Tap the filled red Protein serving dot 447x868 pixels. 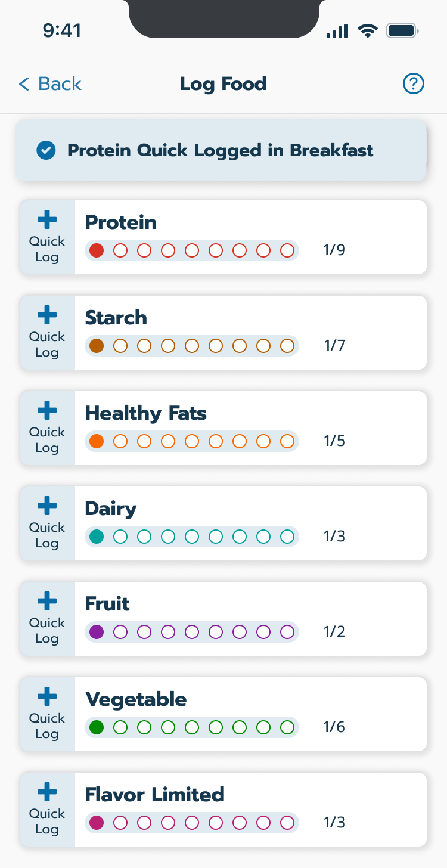coord(97,250)
